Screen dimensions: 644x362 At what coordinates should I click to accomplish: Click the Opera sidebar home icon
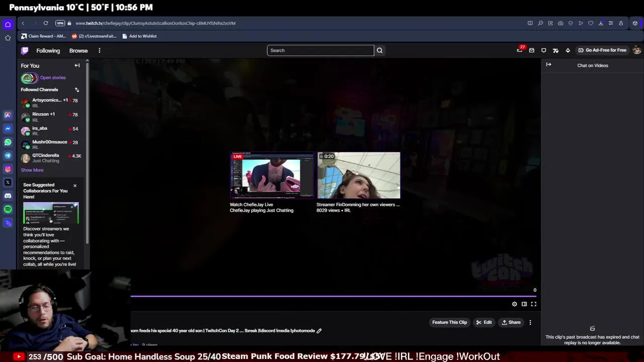tap(8, 24)
